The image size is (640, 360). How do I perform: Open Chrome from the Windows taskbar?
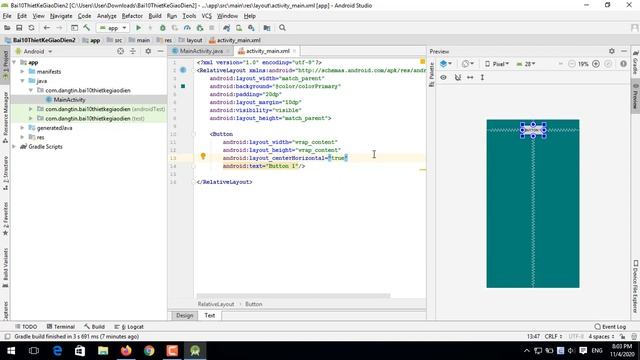[x=149, y=351]
